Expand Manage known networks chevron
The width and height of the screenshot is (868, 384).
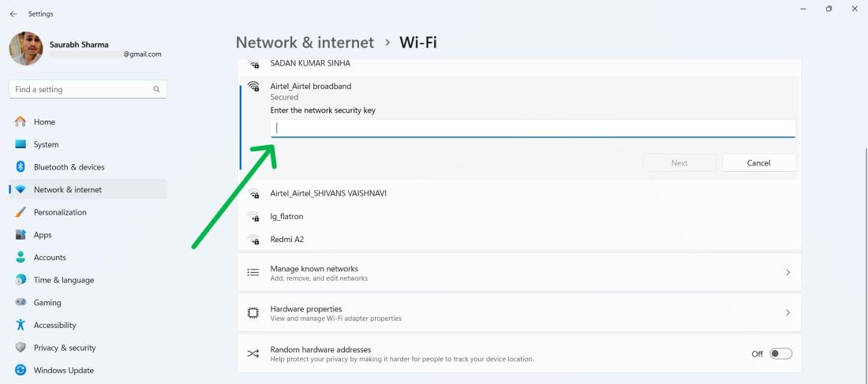coord(788,272)
